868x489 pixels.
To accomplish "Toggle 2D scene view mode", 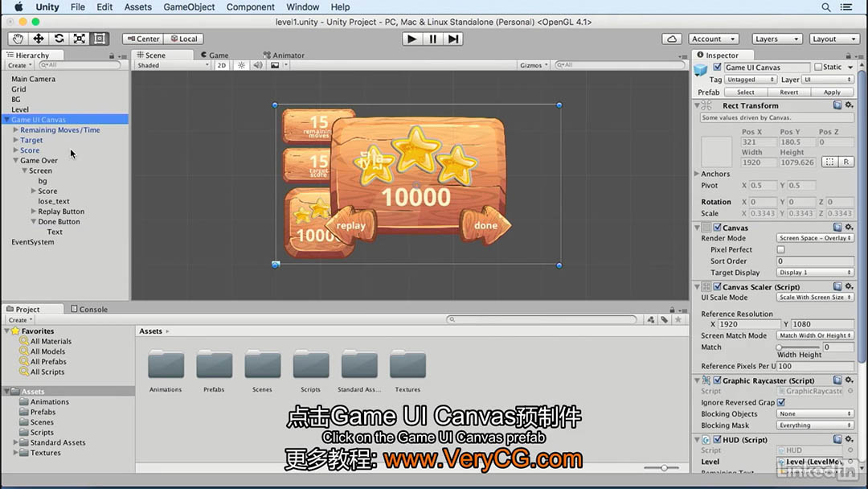I will click(222, 65).
